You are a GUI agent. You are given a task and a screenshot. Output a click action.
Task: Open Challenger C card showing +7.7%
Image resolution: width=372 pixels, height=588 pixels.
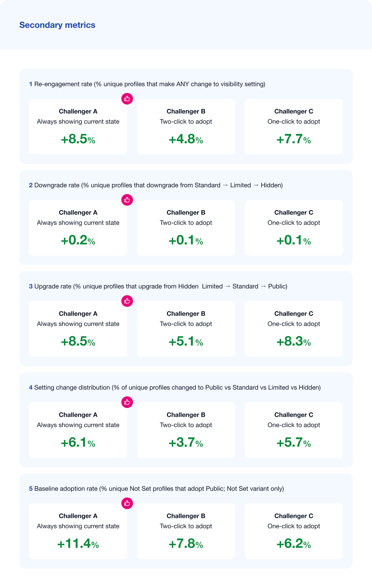click(x=294, y=127)
